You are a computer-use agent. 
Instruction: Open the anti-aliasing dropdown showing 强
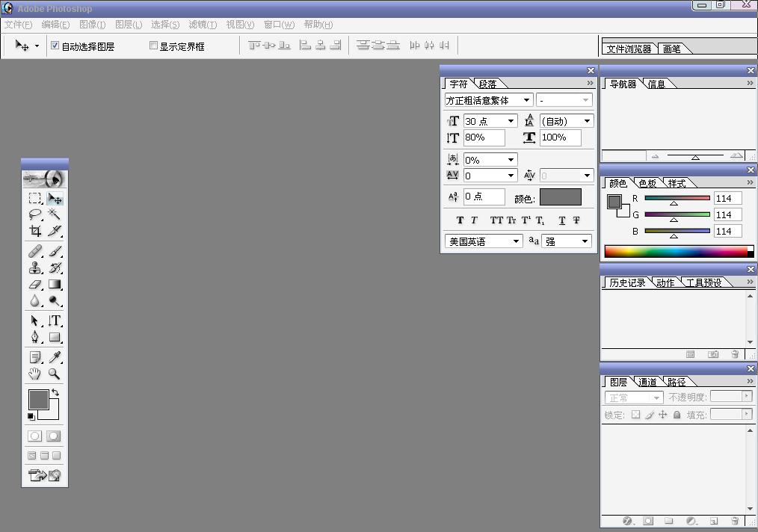pos(567,241)
